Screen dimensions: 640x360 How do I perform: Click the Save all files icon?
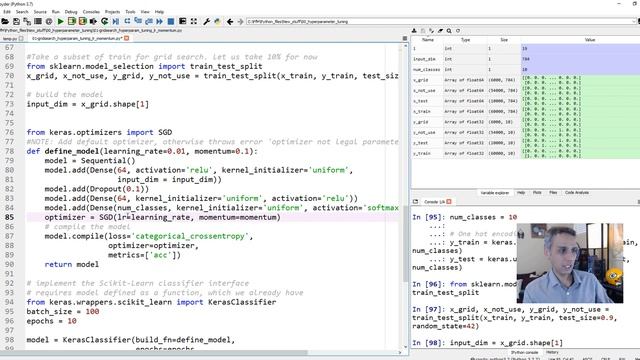tap(27, 21)
